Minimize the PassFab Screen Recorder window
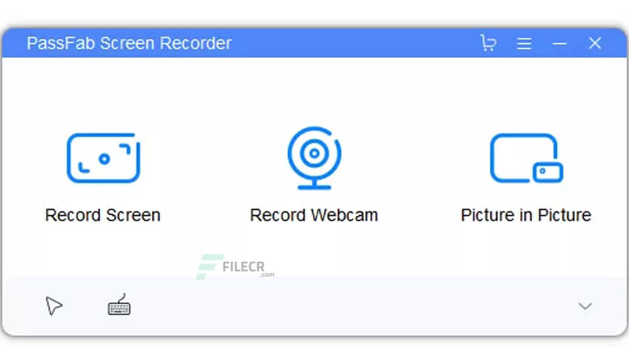Screen dimensions: 629x364 560,44
